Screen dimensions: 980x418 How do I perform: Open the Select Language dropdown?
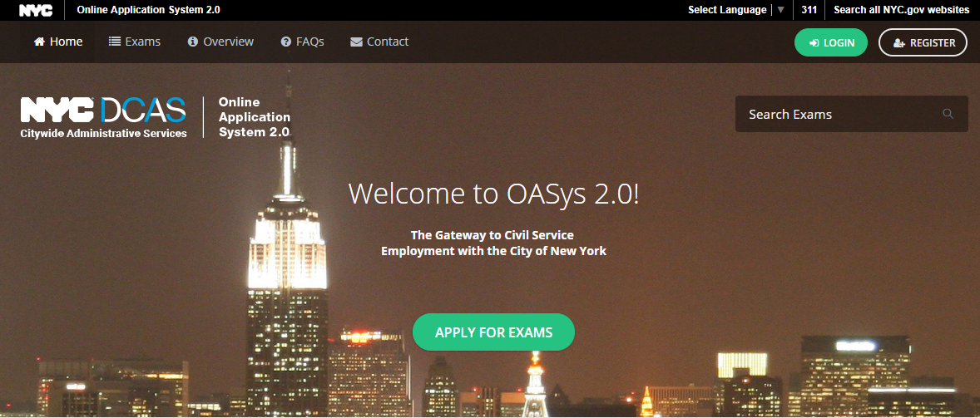tap(735, 10)
